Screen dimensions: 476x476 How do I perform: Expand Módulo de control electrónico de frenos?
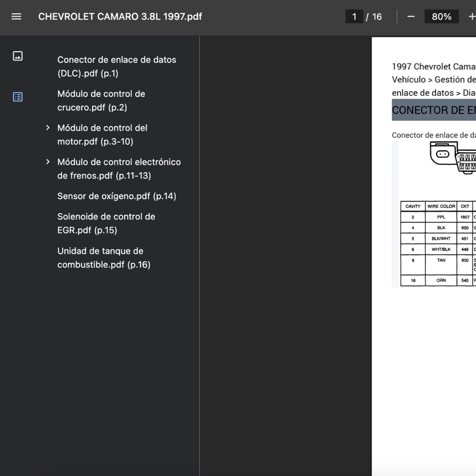coord(48,162)
